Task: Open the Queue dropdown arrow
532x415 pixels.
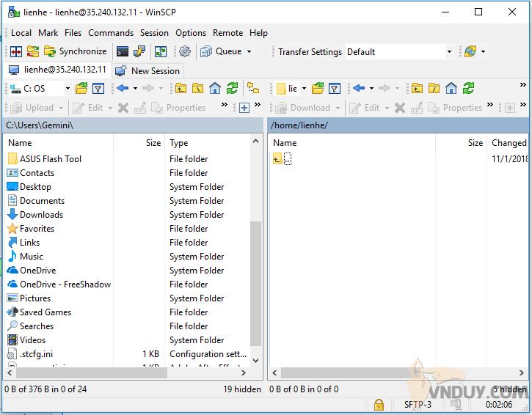Action: pos(249,52)
